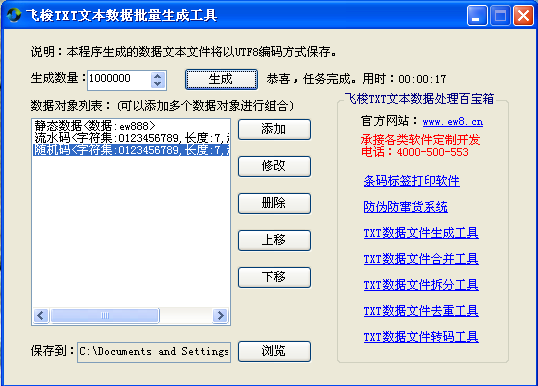Select the 流水码 list row
This screenshot has width=538, height=386.
(x=131, y=138)
